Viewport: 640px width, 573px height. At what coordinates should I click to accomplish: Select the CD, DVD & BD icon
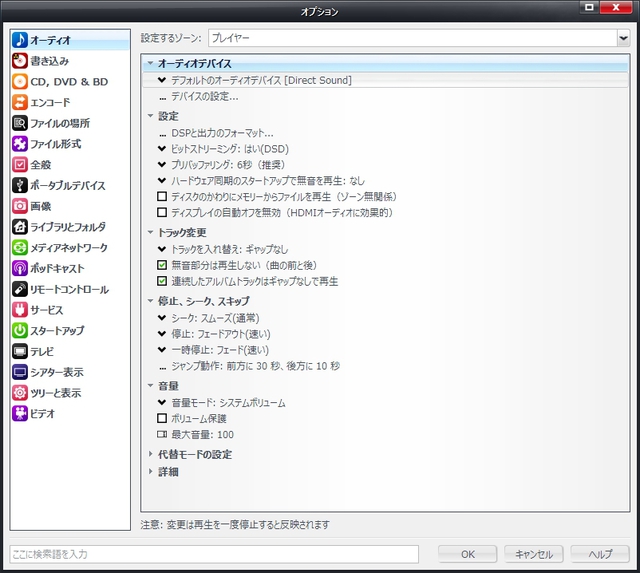[x=20, y=82]
